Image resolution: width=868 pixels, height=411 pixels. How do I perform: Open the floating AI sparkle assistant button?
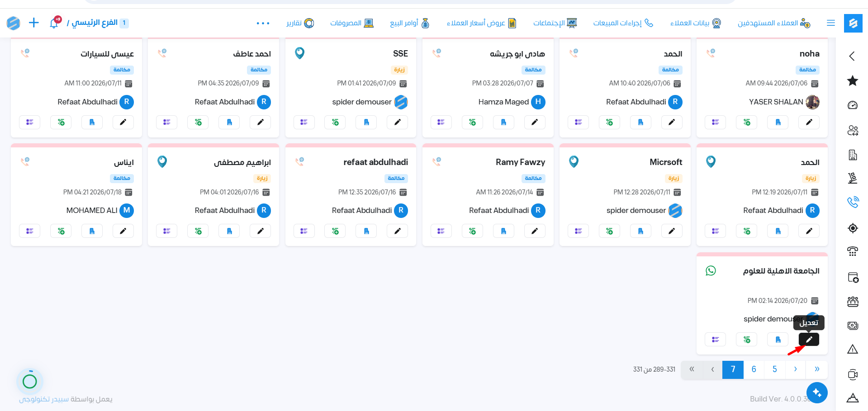(x=817, y=392)
